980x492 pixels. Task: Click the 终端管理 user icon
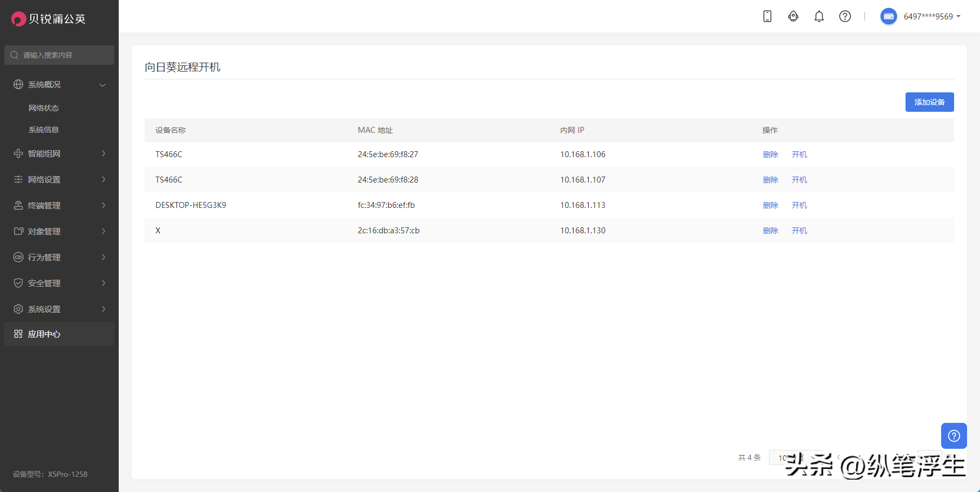[18, 205]
